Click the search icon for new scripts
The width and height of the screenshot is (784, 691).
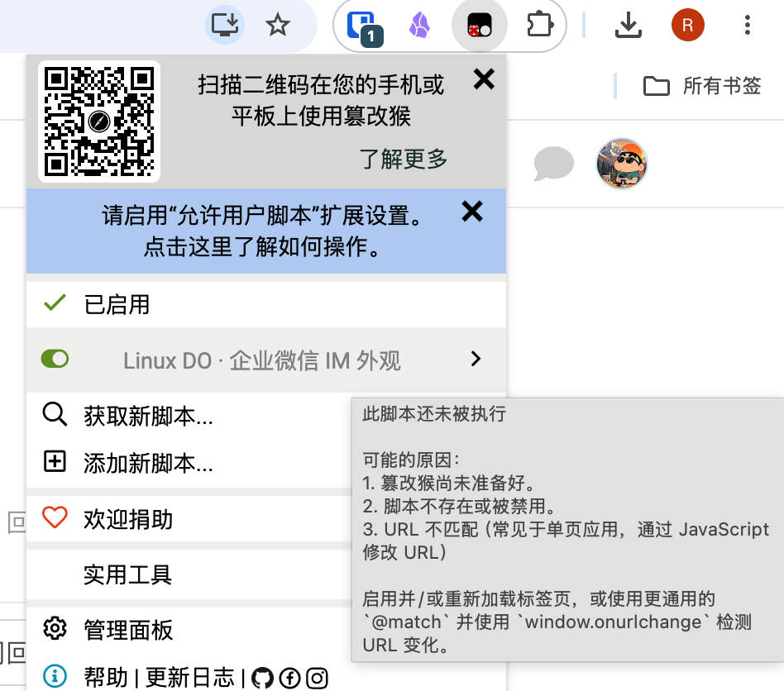point(55,414)
